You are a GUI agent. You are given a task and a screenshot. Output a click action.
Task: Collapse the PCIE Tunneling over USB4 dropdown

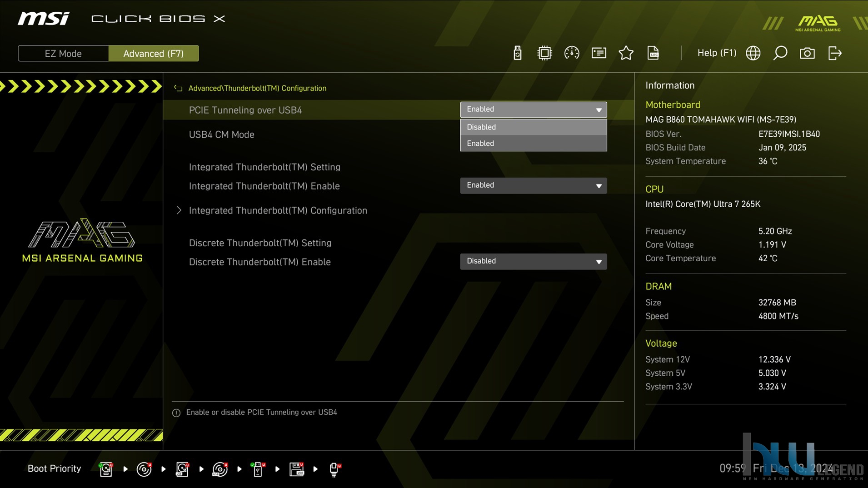[533, 110]
